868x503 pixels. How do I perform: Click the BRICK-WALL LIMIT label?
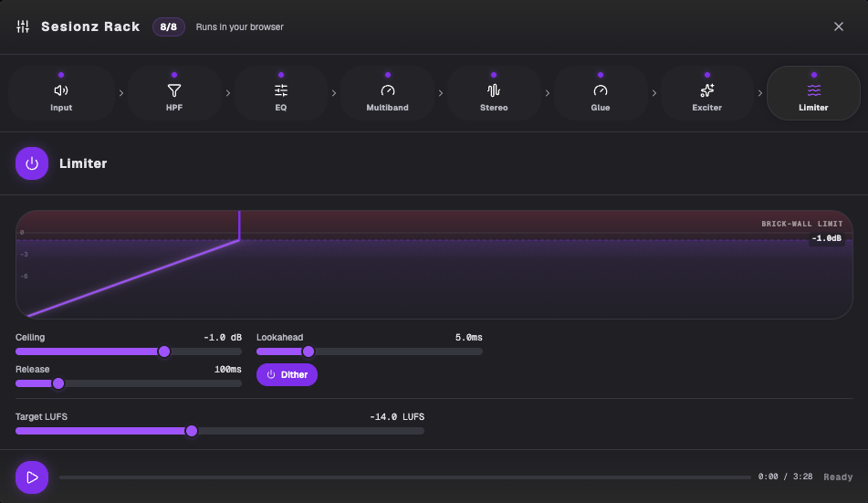[802, 224]
